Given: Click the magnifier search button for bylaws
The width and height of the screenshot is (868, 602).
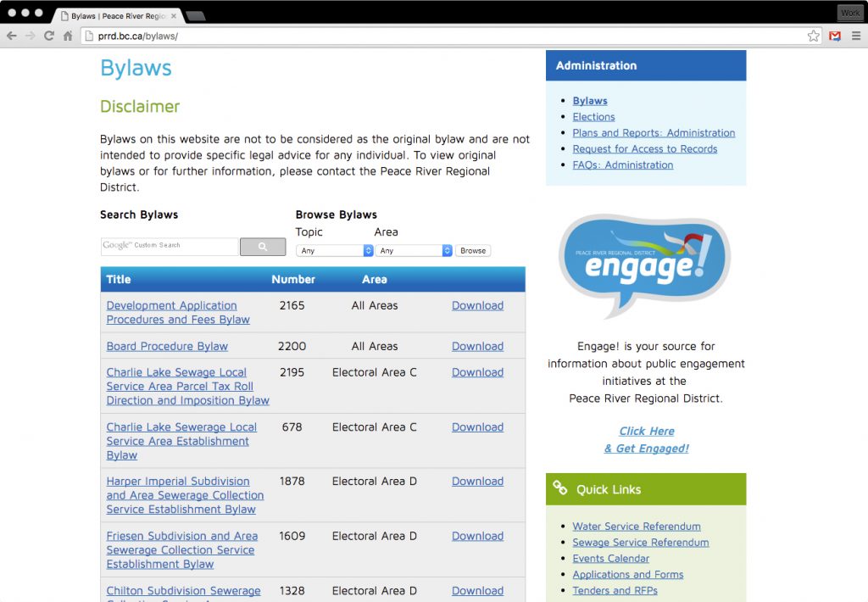Looking at the screenshot, I should (x=263, y=247).
